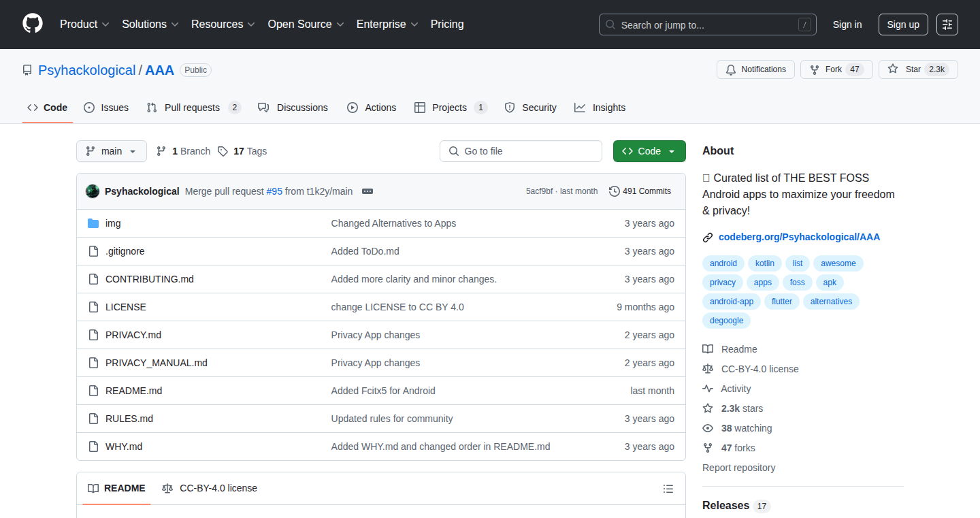
Task: Switch to the Projects tab
Action: click(x=451, y=108)
